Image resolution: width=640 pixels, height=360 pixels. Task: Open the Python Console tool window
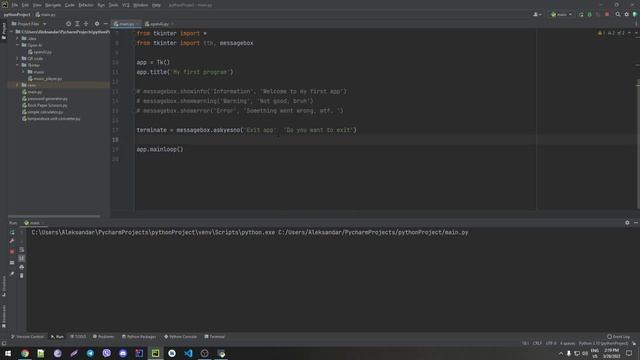180,337
